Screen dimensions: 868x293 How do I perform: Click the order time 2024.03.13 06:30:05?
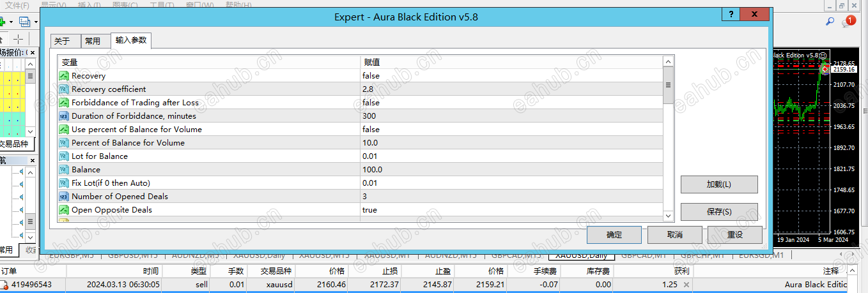[x=123, y=285]
